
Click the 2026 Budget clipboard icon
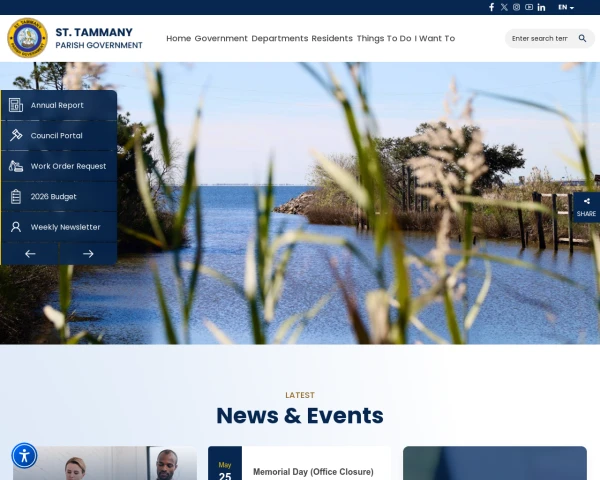(16, 196)
